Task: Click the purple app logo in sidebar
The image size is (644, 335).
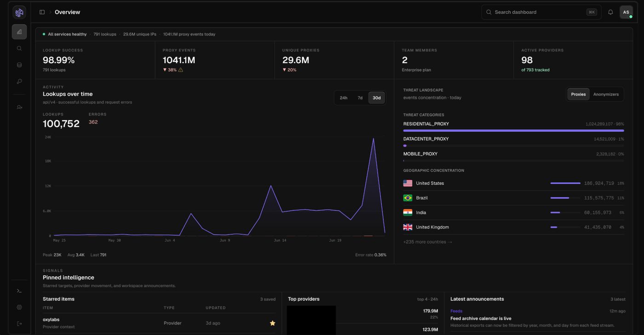Action: 19,12
